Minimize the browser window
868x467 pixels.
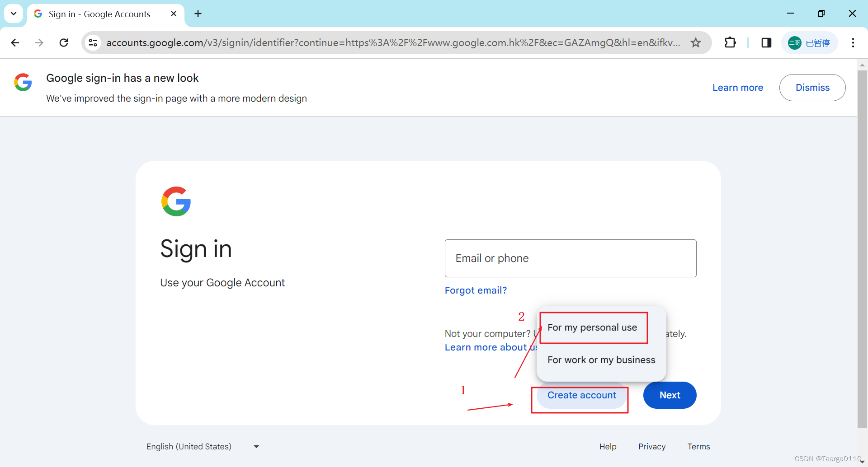coord(790,14)
